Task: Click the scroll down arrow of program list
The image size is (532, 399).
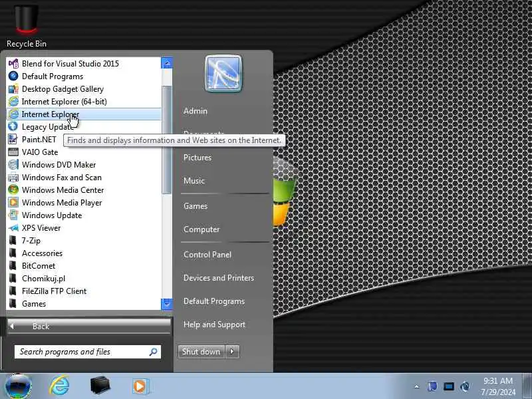Action: coord(167,305)
